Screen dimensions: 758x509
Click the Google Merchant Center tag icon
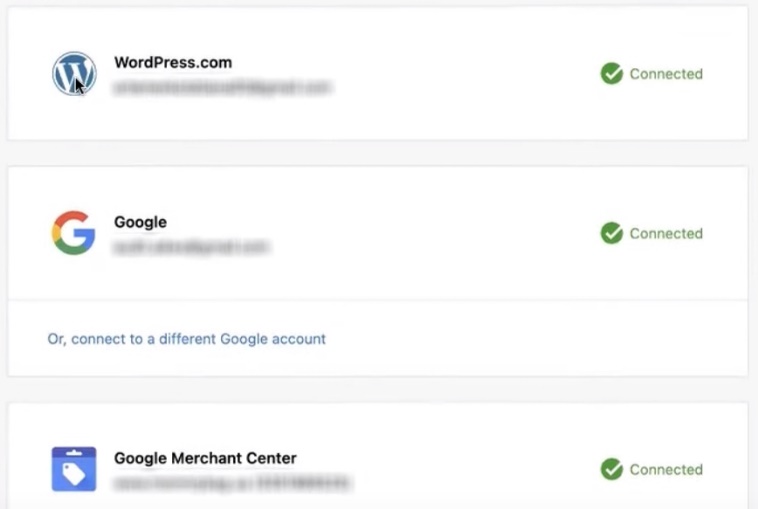tap(74, 469)
